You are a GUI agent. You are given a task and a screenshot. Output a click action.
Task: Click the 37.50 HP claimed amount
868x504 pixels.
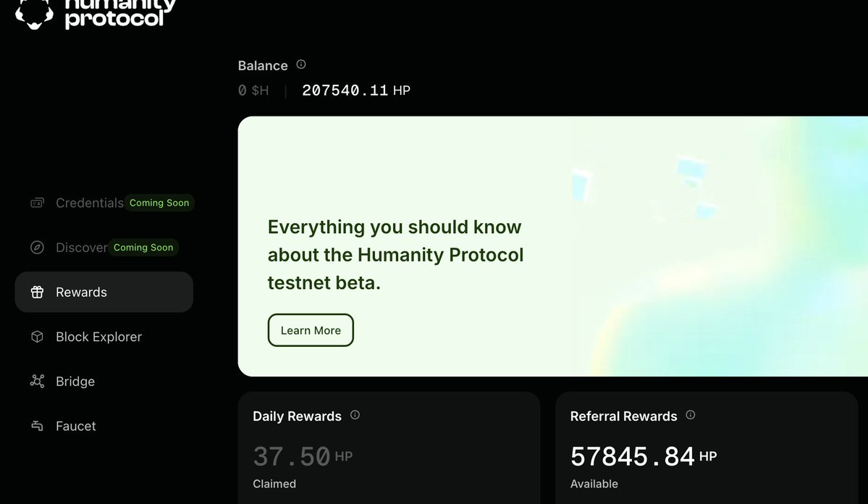pos(303,457)
